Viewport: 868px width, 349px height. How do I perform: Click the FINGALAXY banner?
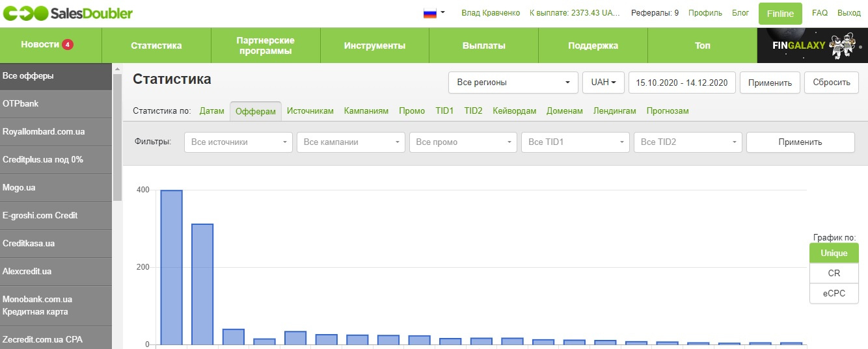[813, 45]
